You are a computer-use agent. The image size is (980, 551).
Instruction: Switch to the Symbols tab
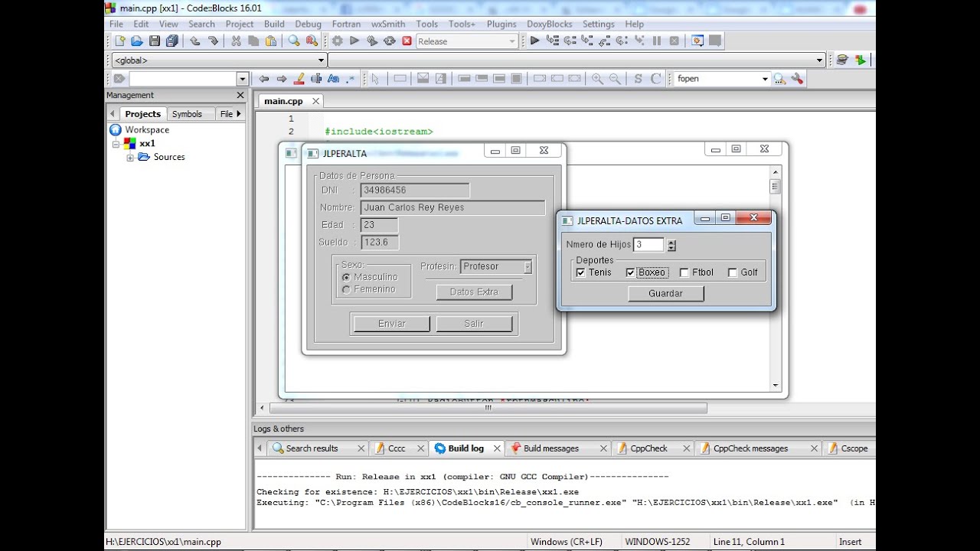pos(187,114)
